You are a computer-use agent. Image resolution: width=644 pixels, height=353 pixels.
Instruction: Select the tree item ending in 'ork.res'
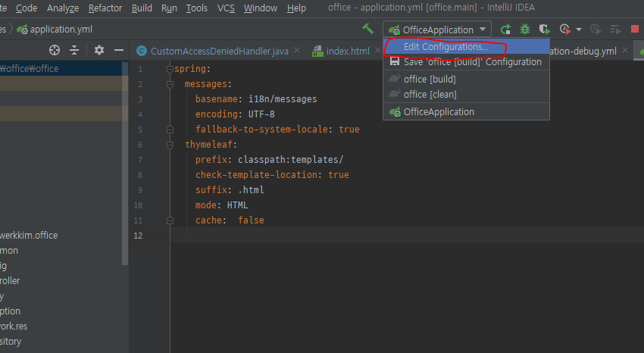(x=14, y=326)
